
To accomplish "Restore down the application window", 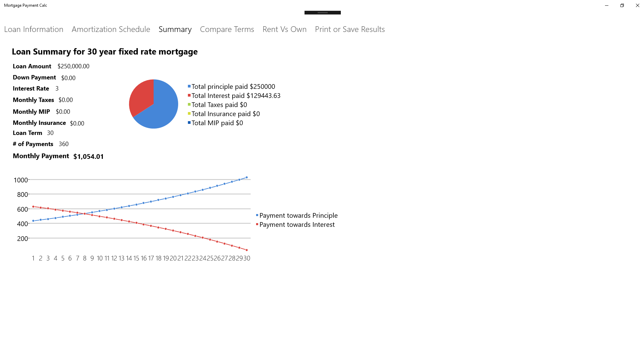I will tap(622, 5).
